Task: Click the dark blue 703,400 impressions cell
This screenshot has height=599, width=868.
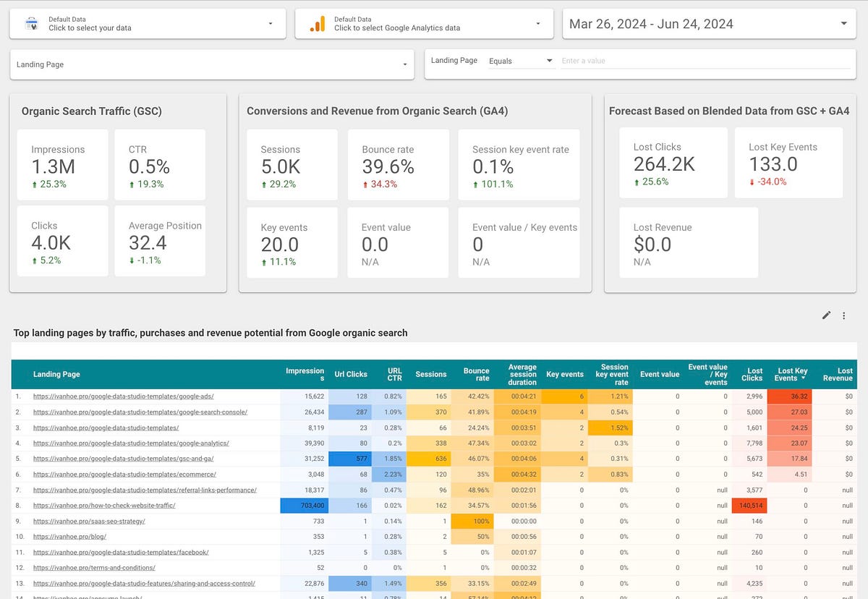Action: pyautogui.click(x=304, y=506)
